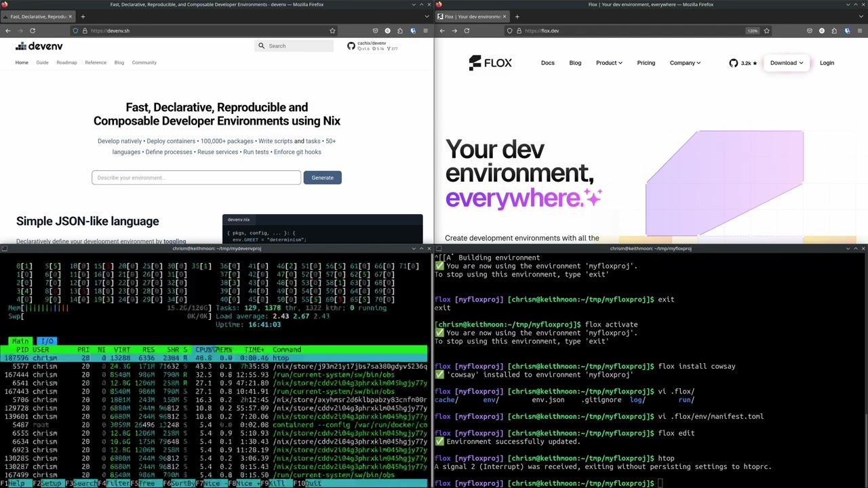
Task: Open the Pricing link on Flox site
Action: click(x=646, y=63)
